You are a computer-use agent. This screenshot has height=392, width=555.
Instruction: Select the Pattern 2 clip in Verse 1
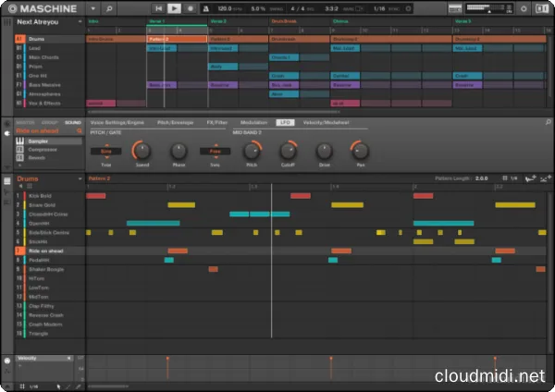(x=177, y=39)
